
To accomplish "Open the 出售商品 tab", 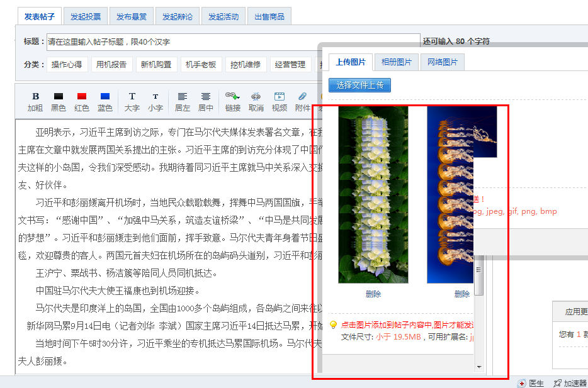I will tap(269, 16).
